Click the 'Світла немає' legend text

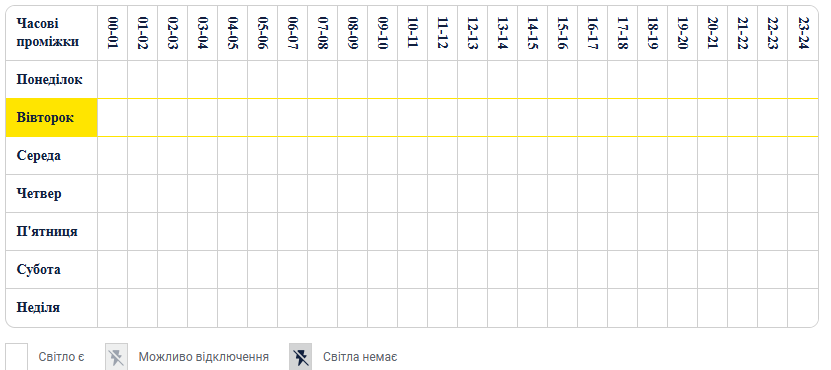click(x=360, y=357)
